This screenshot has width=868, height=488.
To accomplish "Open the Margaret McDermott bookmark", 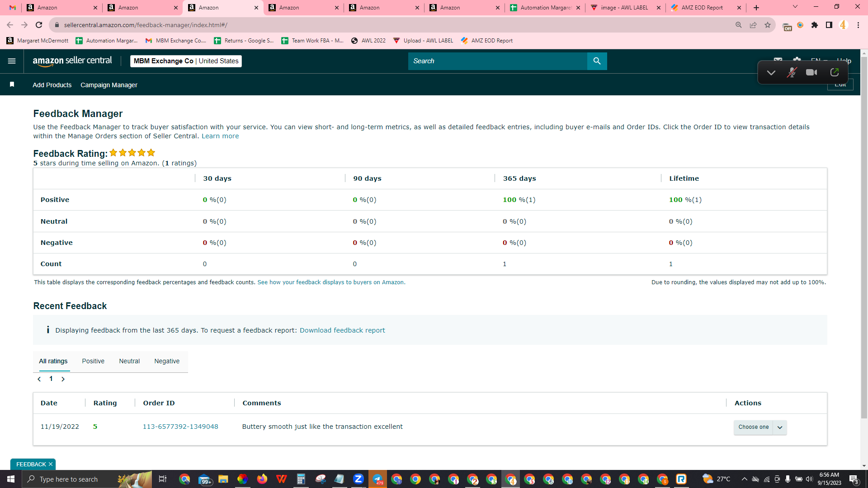I will pos(38,41).
